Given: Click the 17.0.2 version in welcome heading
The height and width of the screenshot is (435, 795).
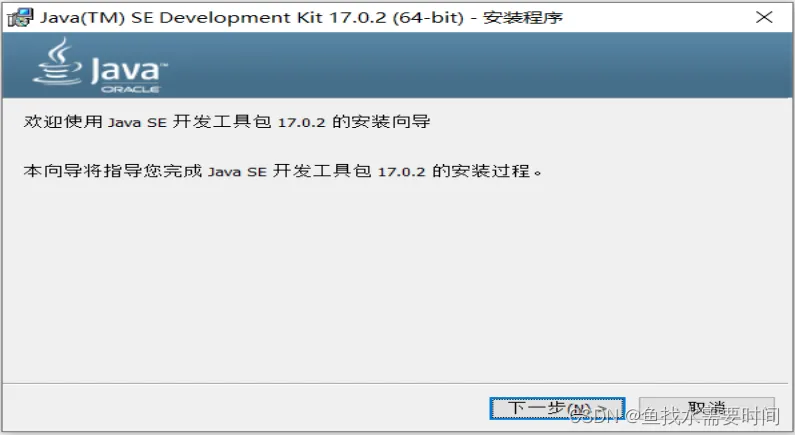Looking at the screenshot, I should [302, 123].
